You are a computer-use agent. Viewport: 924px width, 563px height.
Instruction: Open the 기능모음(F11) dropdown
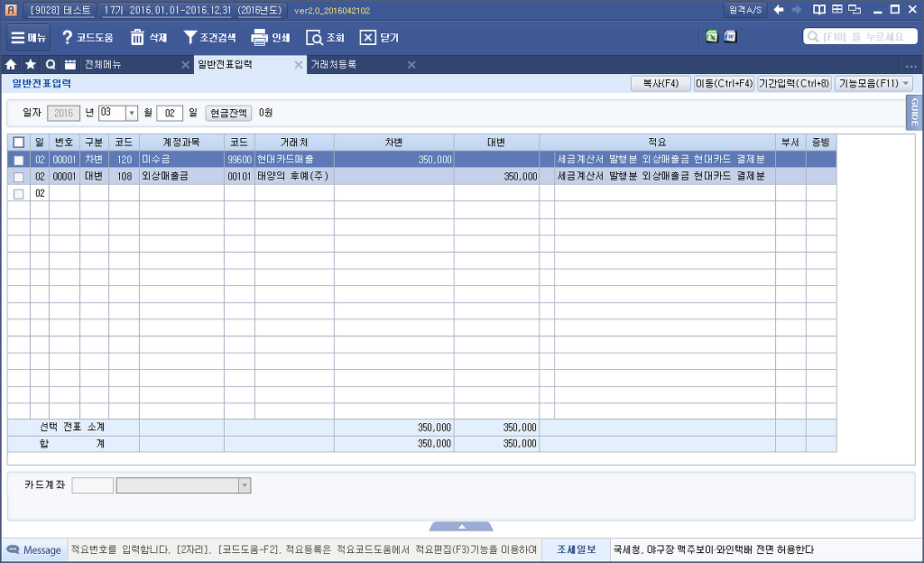873,84
